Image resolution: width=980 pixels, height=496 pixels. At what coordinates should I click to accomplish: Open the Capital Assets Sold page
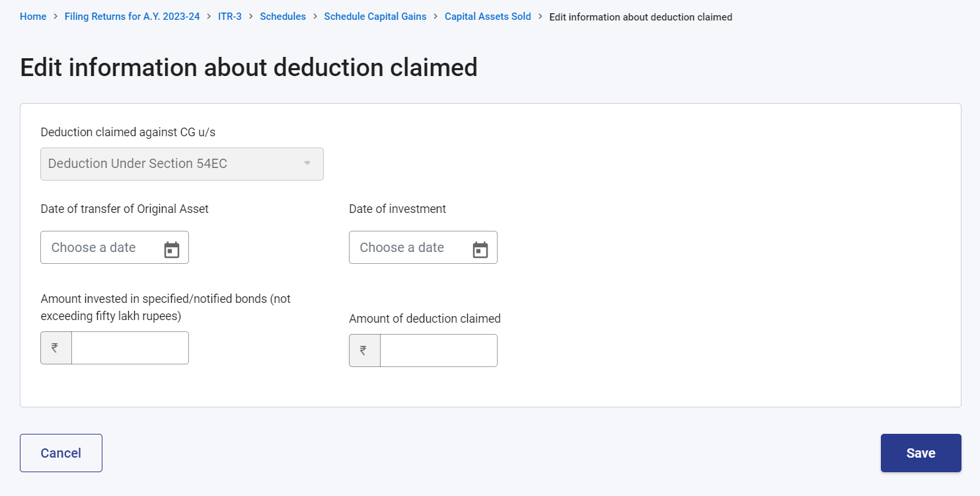click(x=488, y=17)
